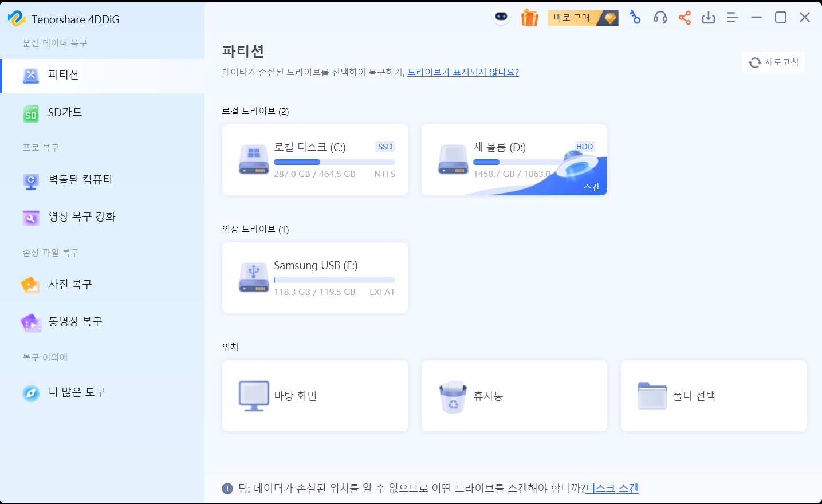
Task: Click the UFO scan graphic on D: drive
Action: 577,164
